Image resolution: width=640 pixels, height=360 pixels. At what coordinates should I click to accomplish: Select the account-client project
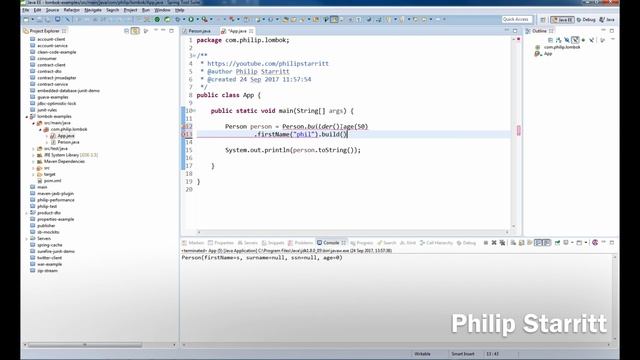(x=51, y=39)
